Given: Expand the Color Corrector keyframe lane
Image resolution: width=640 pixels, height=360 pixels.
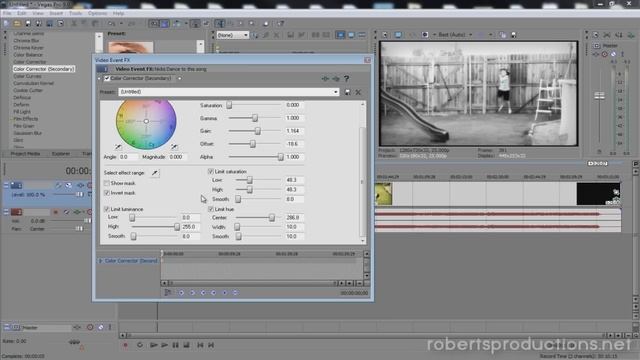Looking at the screenshot, I should point(100,261).
